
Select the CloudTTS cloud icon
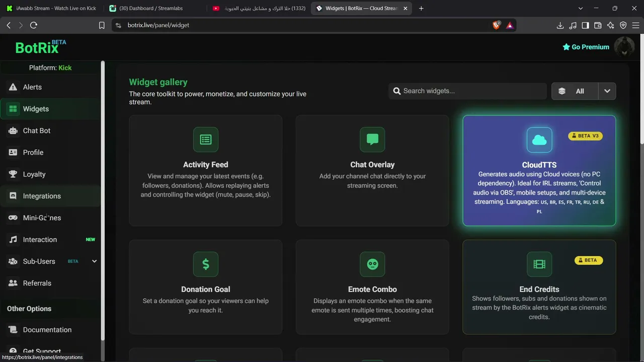pos(539,140)
